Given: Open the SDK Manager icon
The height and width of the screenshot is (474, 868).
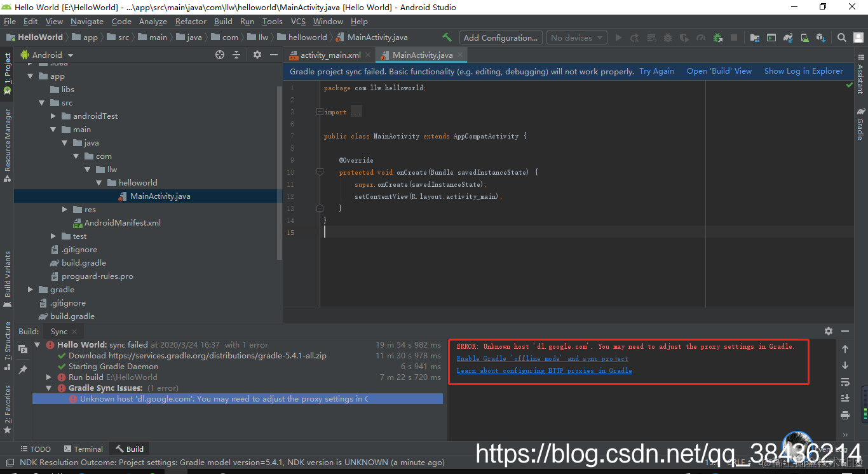Looking at the screenshot, I should (820, 37).
